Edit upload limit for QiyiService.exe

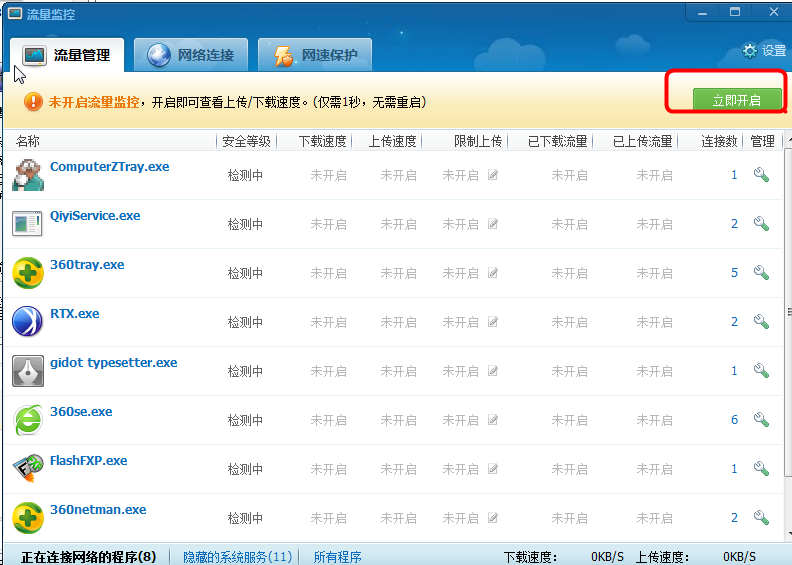click(493, 224)
